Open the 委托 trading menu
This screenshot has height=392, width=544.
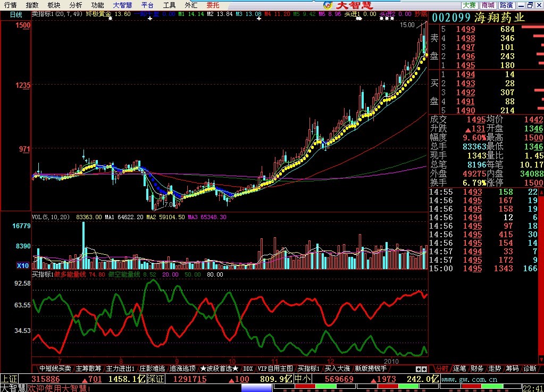[213, 5]
